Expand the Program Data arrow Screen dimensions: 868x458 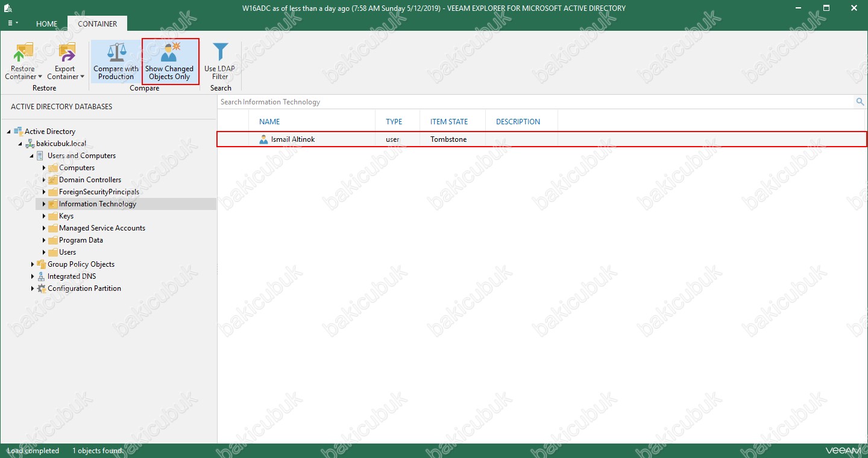44,240
